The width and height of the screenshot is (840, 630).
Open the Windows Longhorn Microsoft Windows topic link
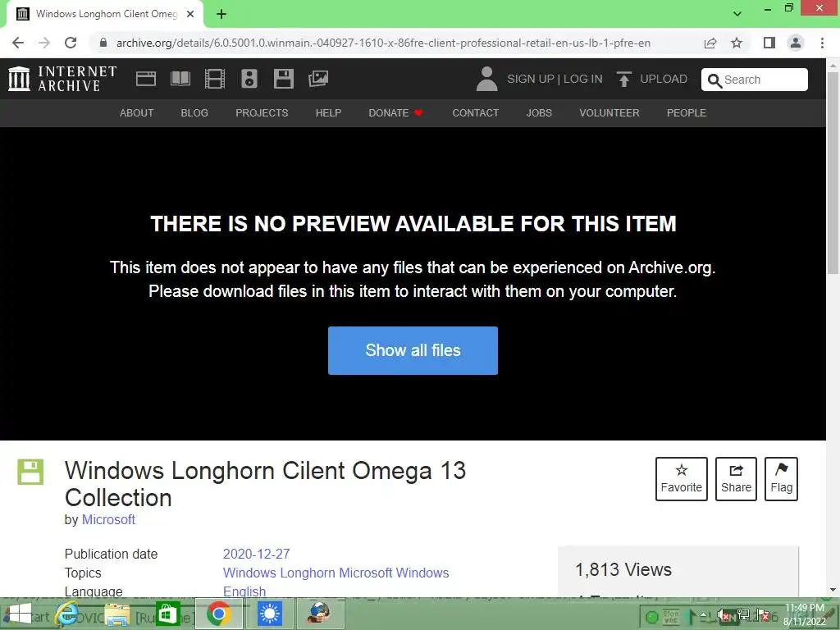click(336, 573)
